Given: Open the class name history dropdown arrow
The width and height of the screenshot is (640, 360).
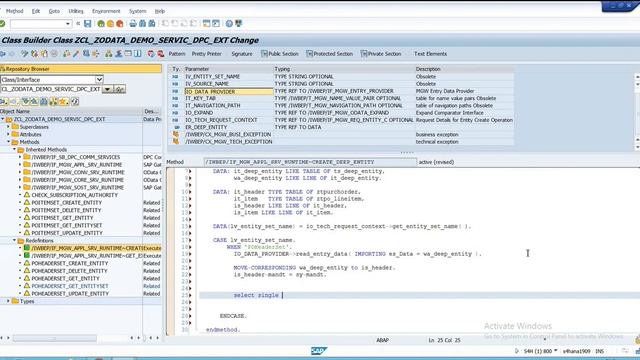Looking at the screenshot, I should pyautogui.click(x=107, y=89).
